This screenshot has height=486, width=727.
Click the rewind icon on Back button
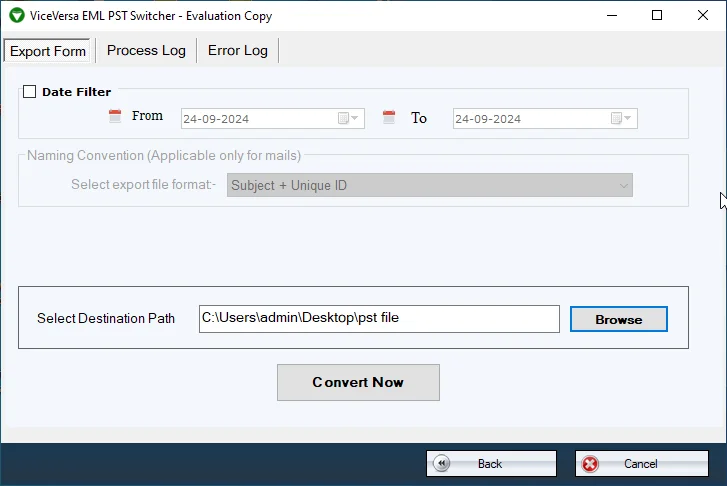[x=441, y=463]
